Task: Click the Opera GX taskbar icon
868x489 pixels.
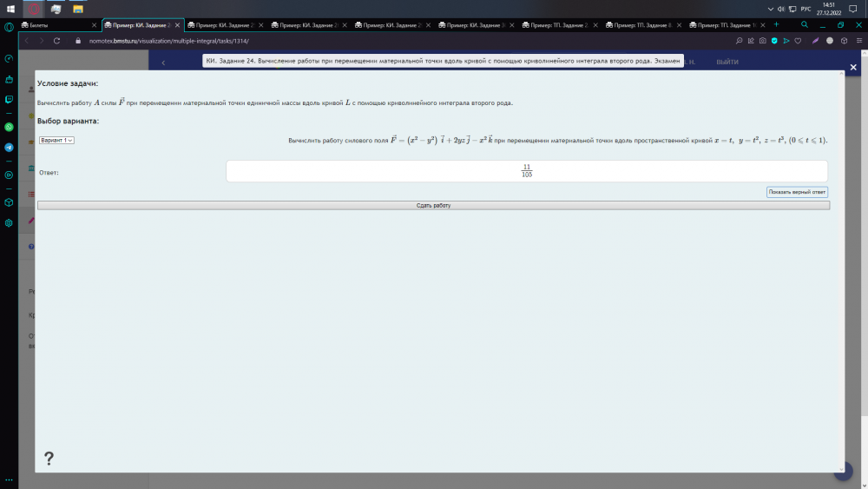Action: [x=34, y=9]
